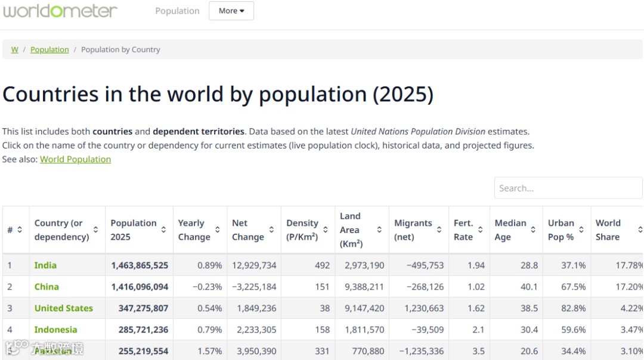Image resolution: width=644 pixels, height=360 pixels.
Task: Open United States country link
Action: click(x=63, y=308)
